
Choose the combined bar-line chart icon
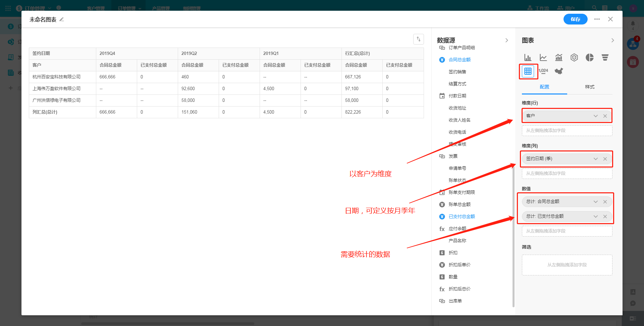[x=558, y=58]
